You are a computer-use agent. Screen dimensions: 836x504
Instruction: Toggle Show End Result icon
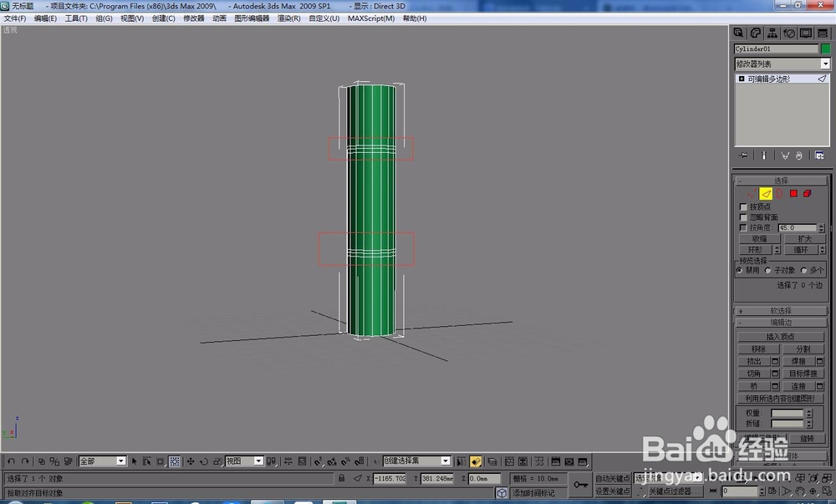coord(764,155)
